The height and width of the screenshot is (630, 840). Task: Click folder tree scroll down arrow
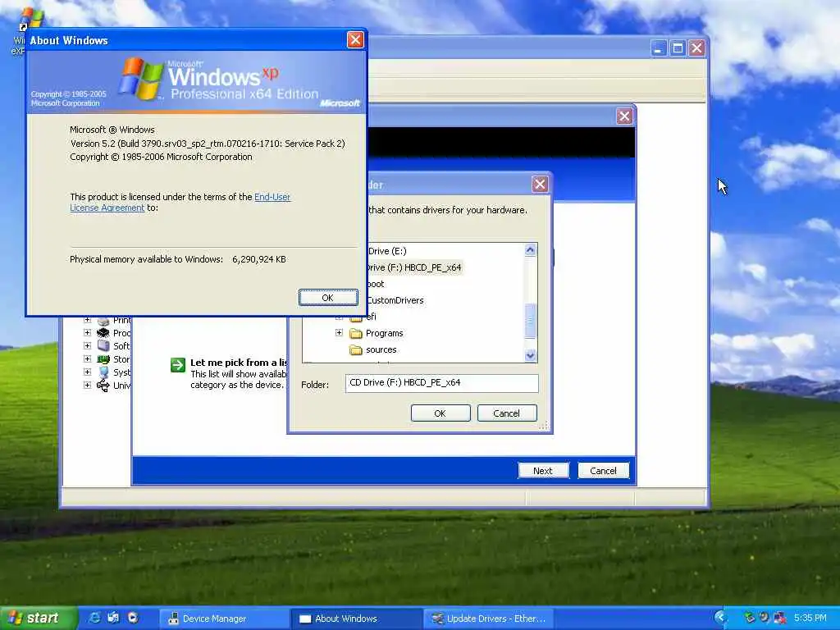tap(531, 355)
